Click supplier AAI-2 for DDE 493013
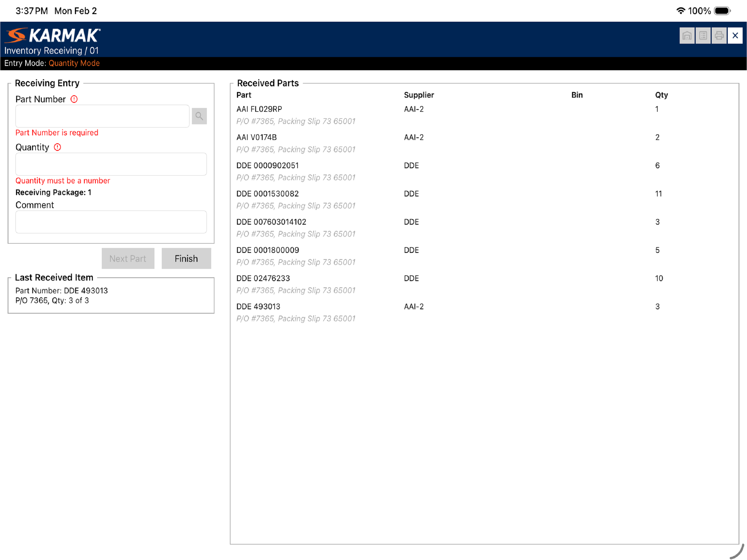Image resolution: width=747 pixels, height=560 pixels. click(414, 307)
